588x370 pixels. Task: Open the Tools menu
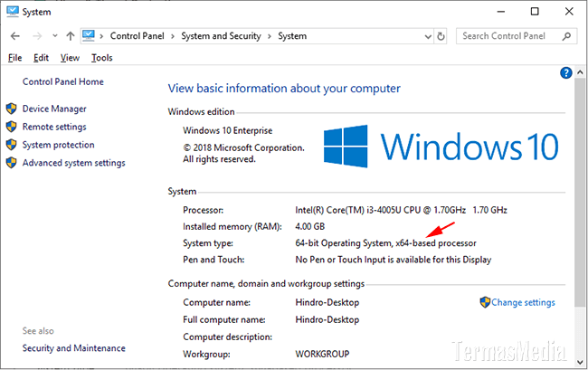point(102,58)
